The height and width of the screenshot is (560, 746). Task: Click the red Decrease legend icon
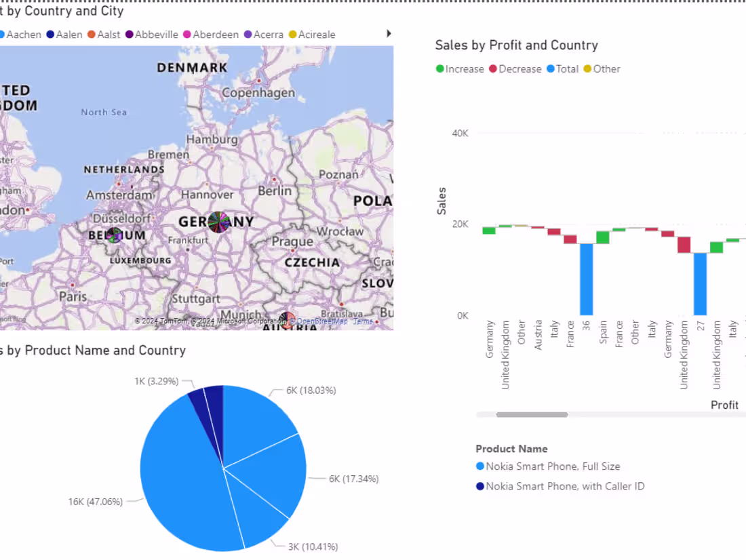pos(492,68)
